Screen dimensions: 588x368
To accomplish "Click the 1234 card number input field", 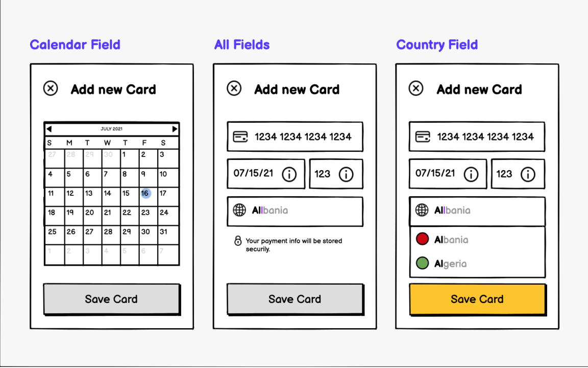I will (295, 136).
